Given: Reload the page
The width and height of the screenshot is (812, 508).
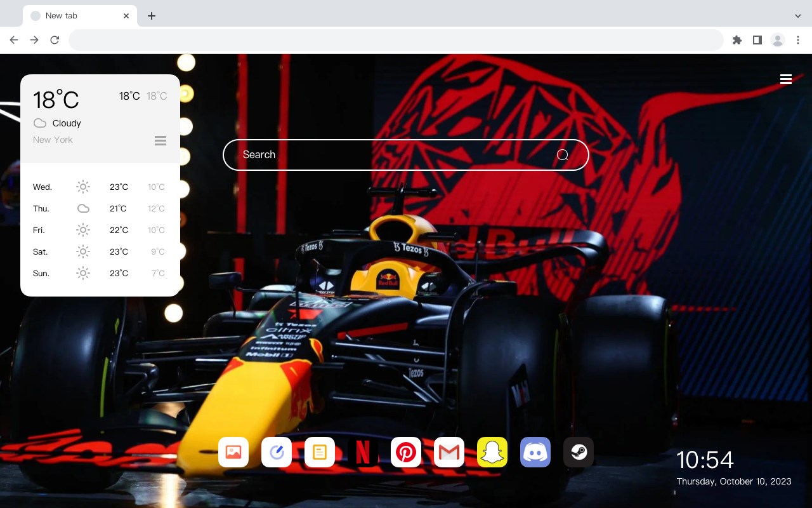Looking at the screenshot, I should 55,40.
